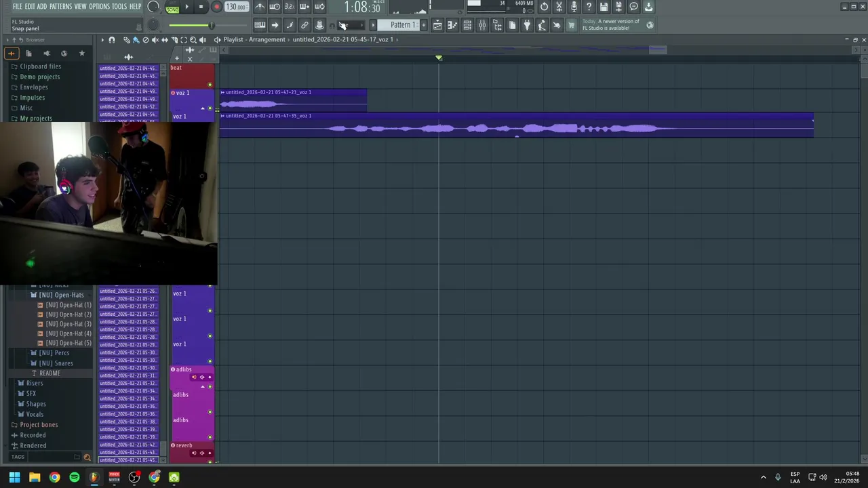868x488 pixels.
Task: Open the VIEW menu
Action: (x=80, y=7)
